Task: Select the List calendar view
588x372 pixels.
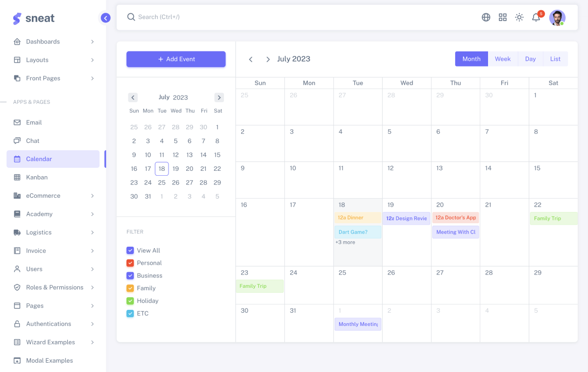Action: pyautogui.click(x=555, y=59)
